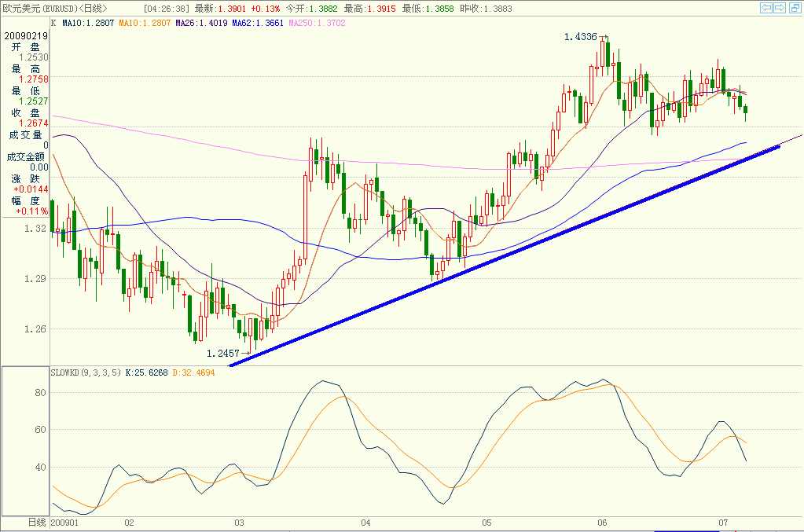Click the 涨跌 value +0.0144
The width and height of the screenshot is (804, 532).
click(x=31, y=189)
